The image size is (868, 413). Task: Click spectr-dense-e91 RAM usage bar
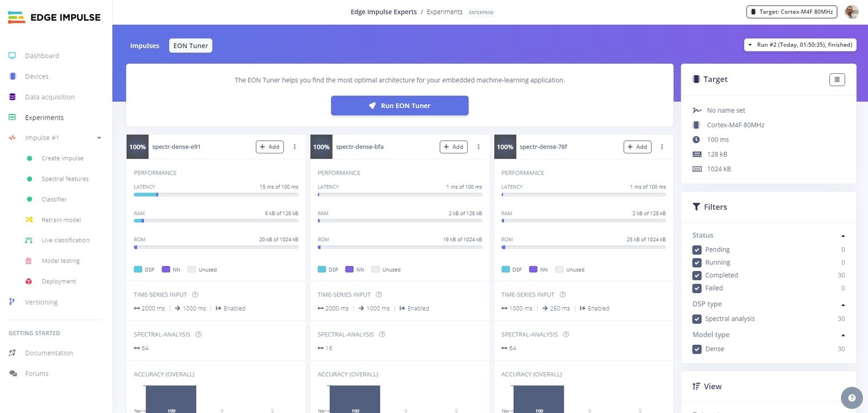[216, 221]
